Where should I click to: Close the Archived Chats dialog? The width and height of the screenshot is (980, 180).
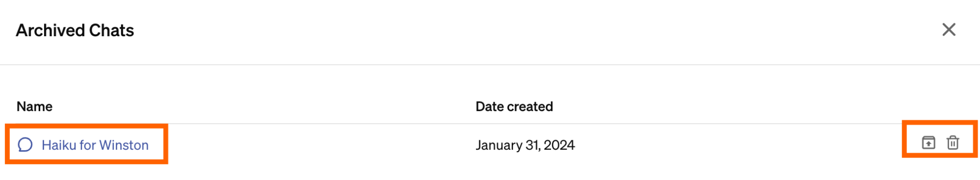coord(949,30)
